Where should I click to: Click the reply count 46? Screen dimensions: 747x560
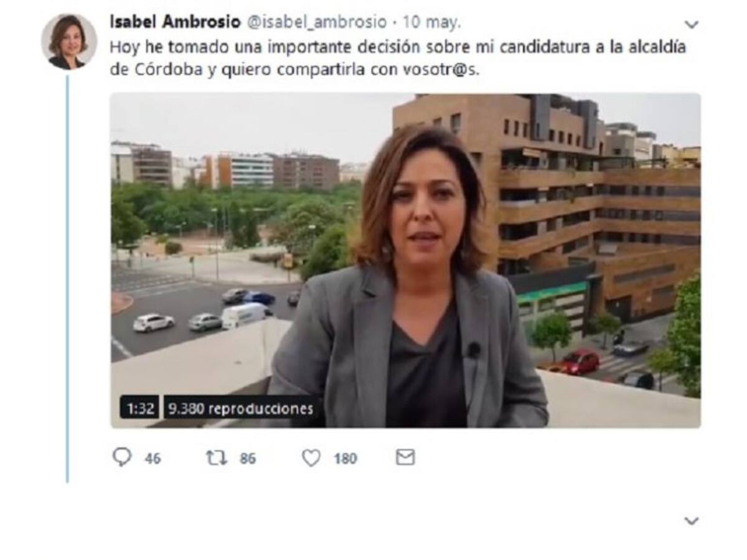click(153, 459)
